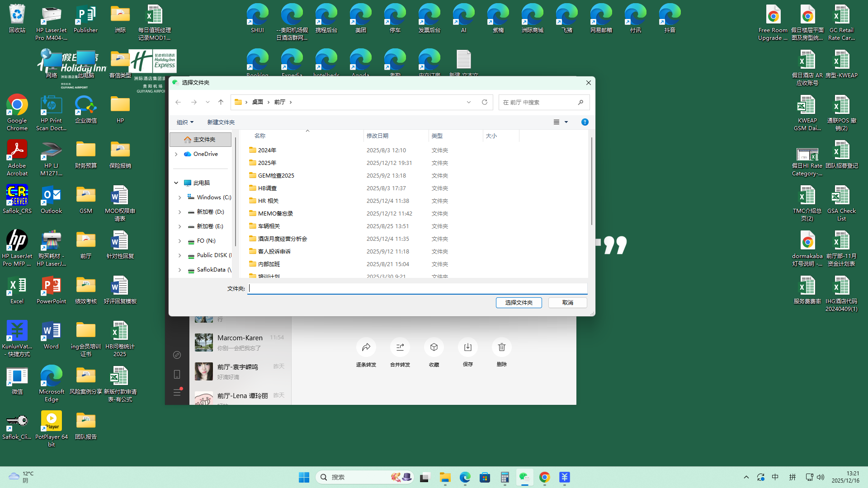Viewport: 868px width, 488px height.
Task: Expand the Windows (C:) drive node
Action: click(x=179, y=197)
